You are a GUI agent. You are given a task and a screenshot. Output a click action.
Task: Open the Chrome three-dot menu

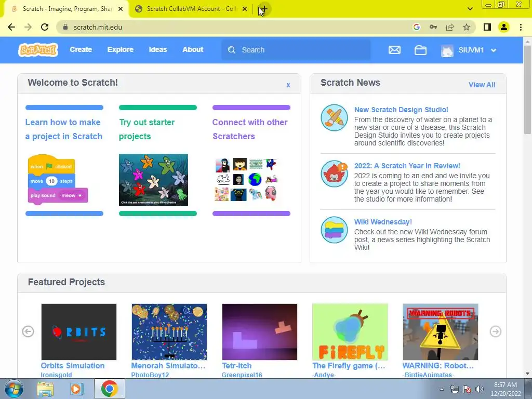(521, 27)
